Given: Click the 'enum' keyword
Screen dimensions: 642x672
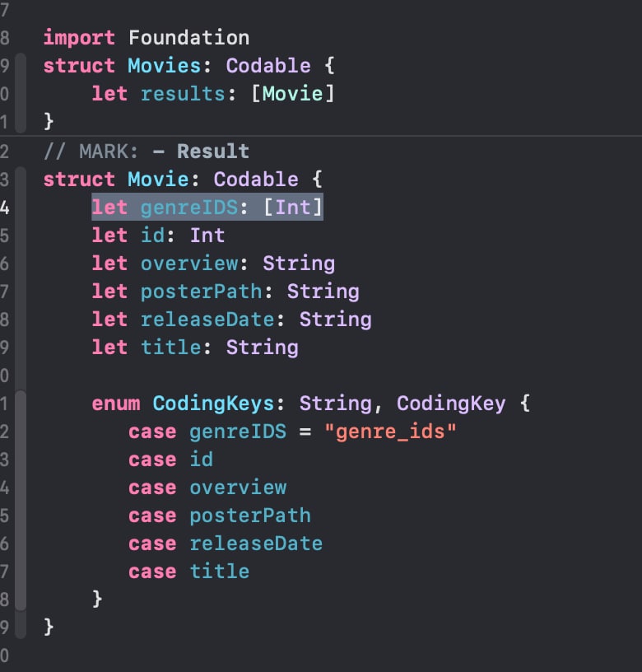Looking at the screenshot, I should (116, 404).
